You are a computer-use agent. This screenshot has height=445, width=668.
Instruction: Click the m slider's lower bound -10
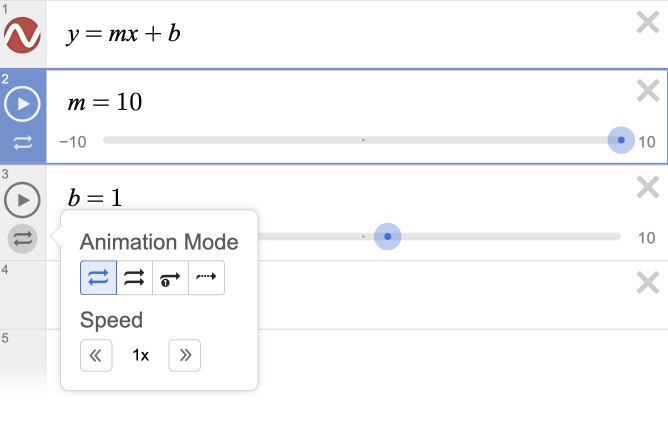[x=72, y=142]
